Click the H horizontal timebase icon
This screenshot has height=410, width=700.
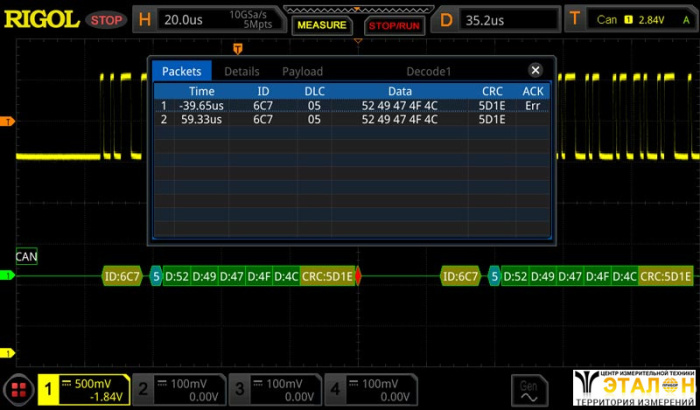[x=144, y=19]
